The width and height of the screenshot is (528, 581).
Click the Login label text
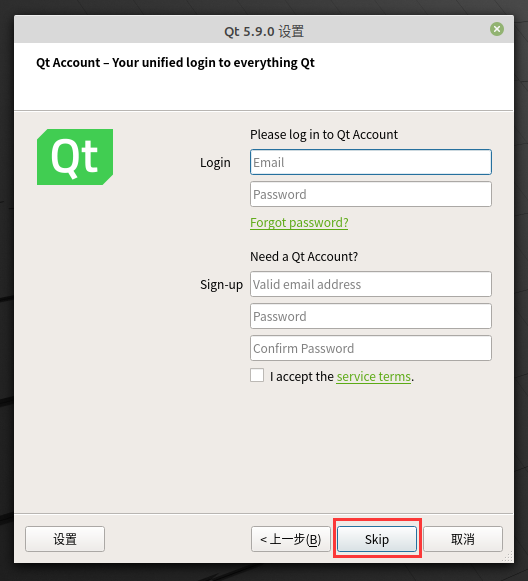coord(215,163)
